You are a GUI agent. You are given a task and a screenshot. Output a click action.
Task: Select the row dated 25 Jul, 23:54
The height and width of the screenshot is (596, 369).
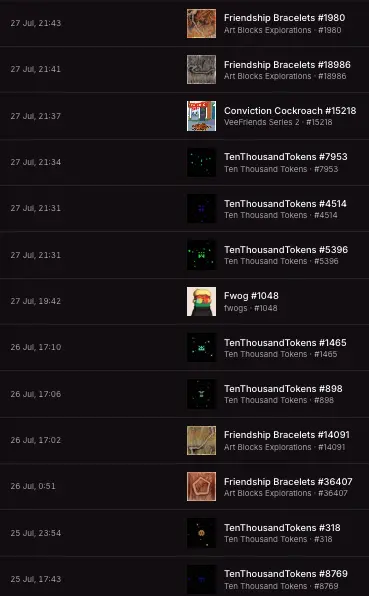click(x=184, y=533)
